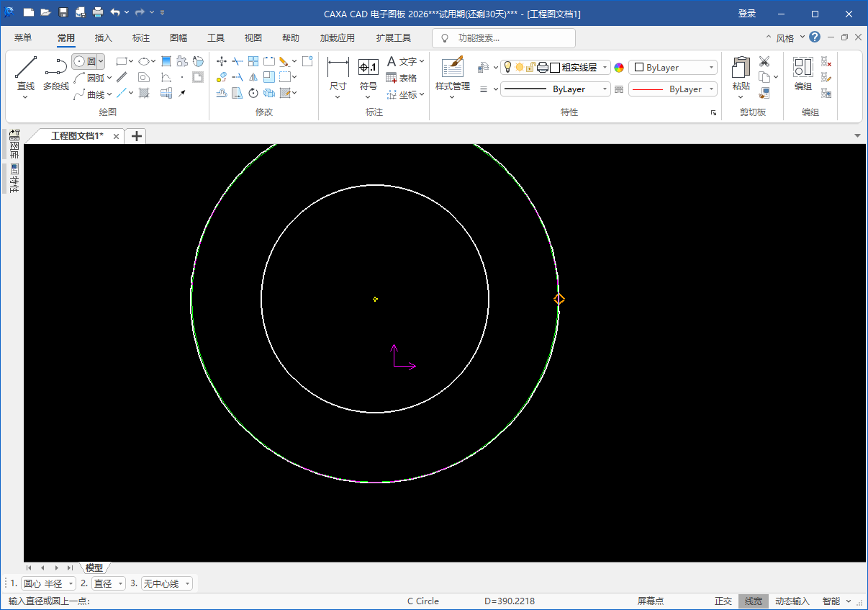
Task: Click the print icon in title bar
Action: pyautogui.click(x=98, y=13)
